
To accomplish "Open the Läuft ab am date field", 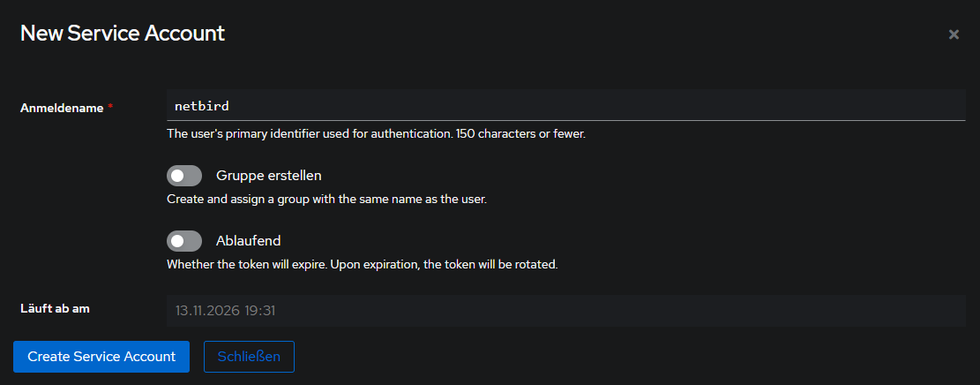I will [x=565, y=310].
